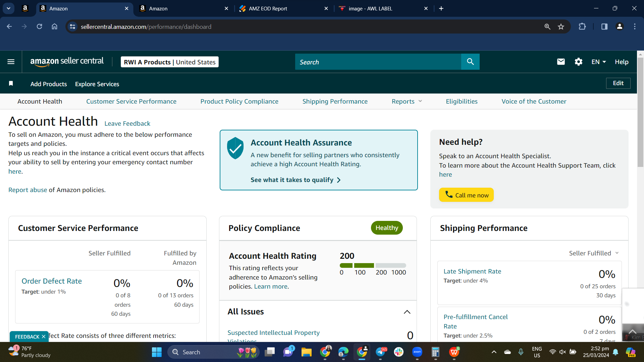Open Zoom from the taskbar
Screen dimensions: 644x362
pos(417,352)
